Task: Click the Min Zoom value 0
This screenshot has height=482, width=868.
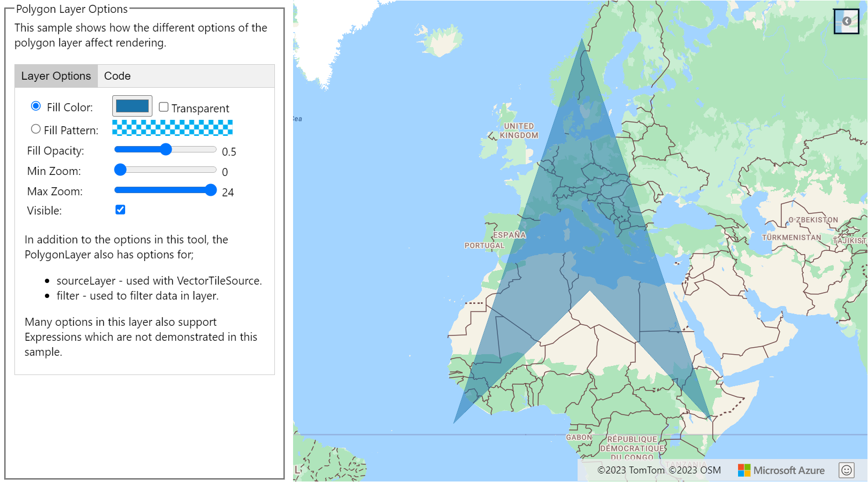Action: pyautogui.click(x=225, y=172)
